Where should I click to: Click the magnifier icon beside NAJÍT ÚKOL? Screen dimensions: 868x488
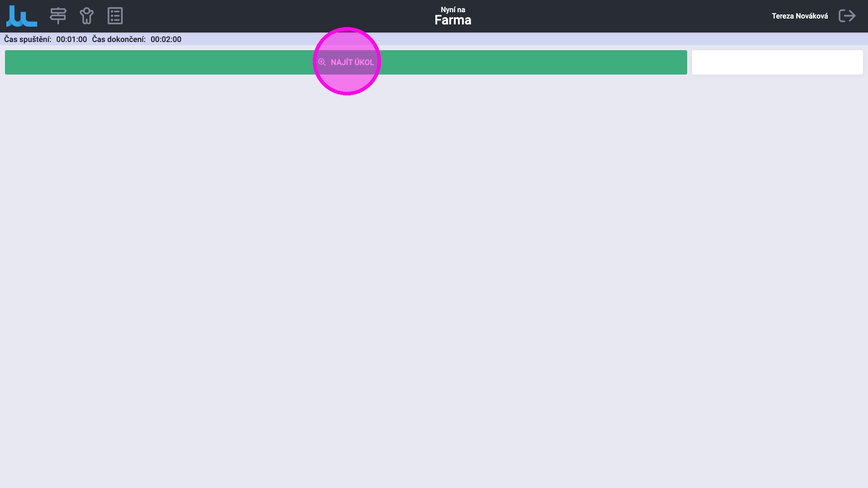pyautogui.click(x=322, y=62)
